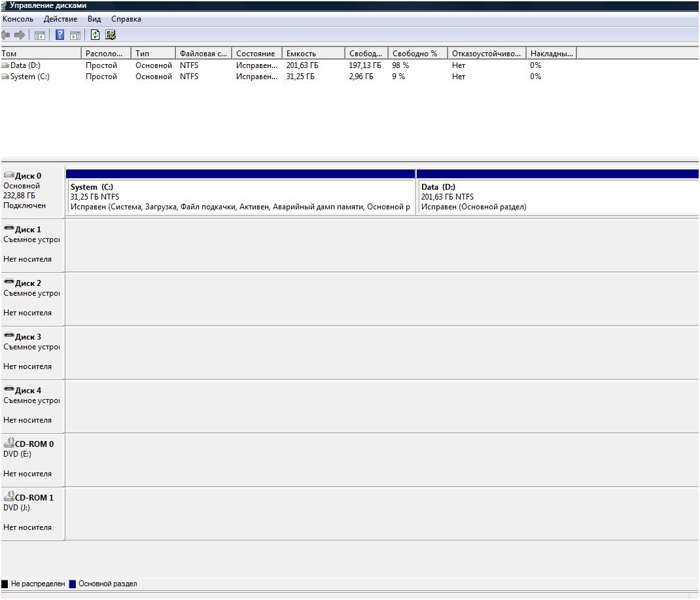Screen dimensions: 700x600
Task: Toggle the action pane toolbar icon
Action: coord(75,35)
